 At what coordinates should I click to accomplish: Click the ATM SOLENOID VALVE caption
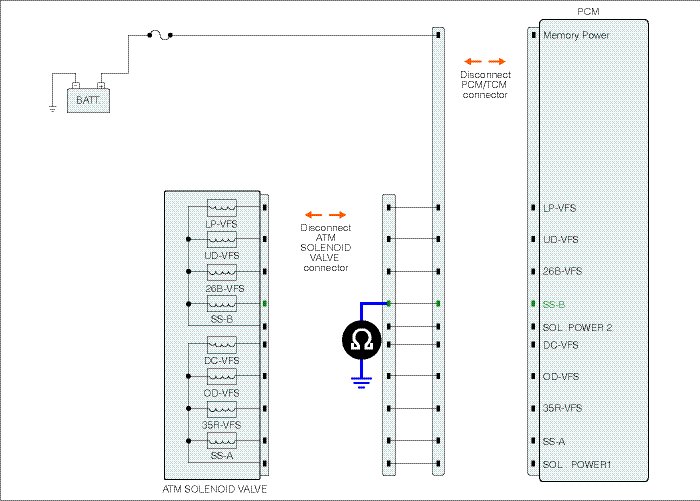[215, 489]
